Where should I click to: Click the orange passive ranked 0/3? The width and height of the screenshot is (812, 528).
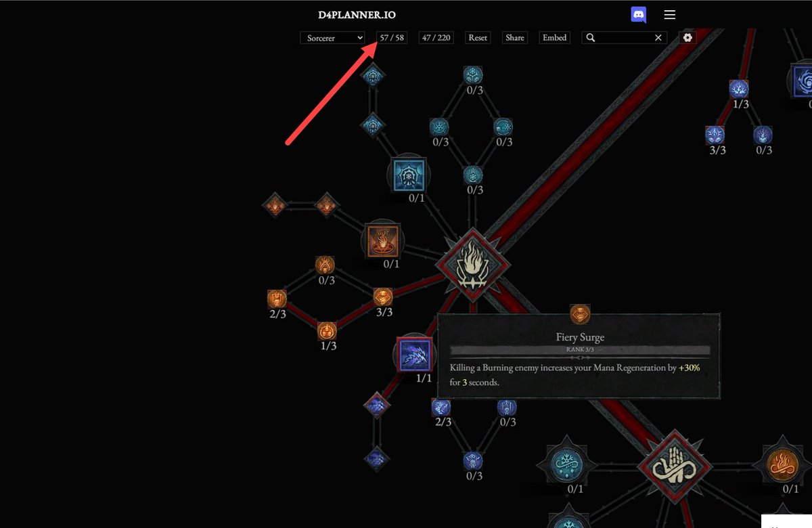point(325,265)
